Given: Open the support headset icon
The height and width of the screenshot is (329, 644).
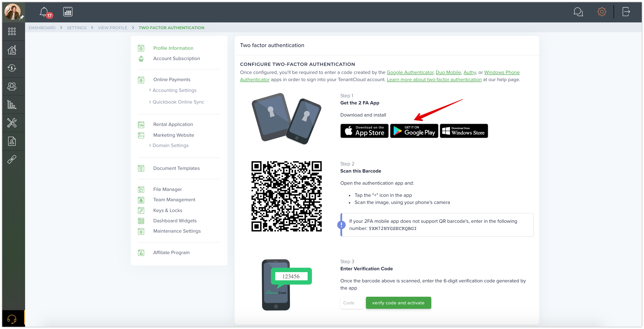Looking at the screenshot, I should (12, 319).
